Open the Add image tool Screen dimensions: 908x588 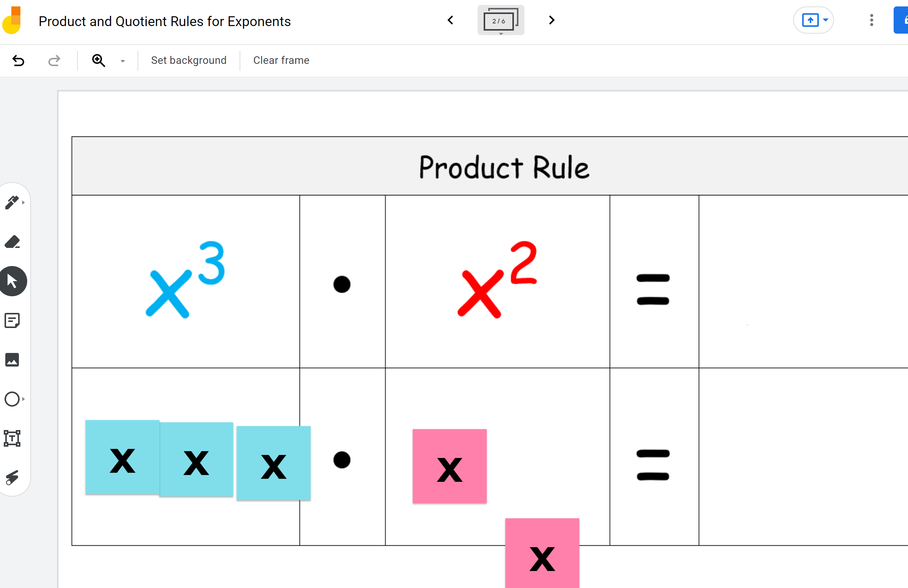[12, 359]
